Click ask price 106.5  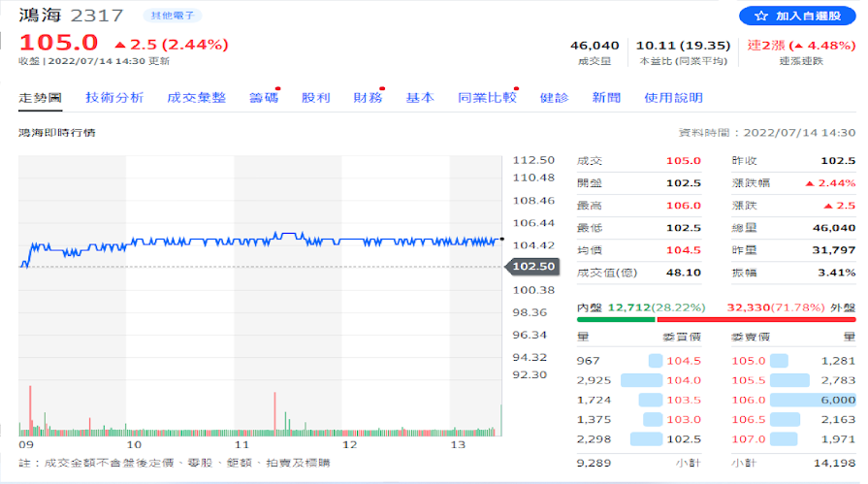(749, 420)
